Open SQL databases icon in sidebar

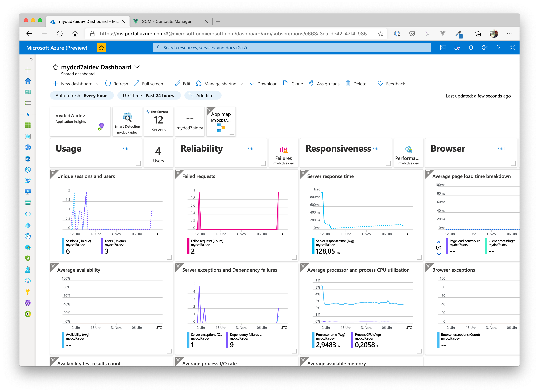point(28,159)
